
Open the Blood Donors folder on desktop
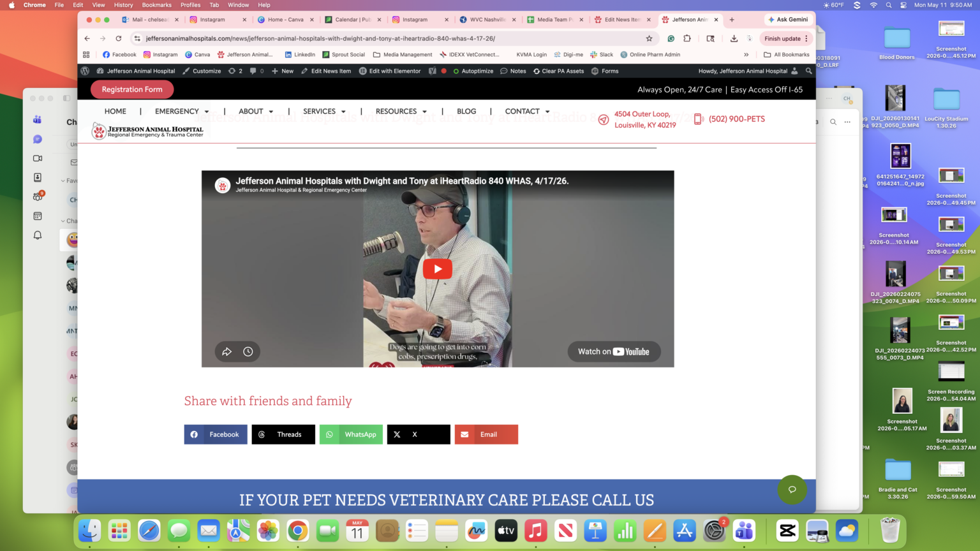[897, 43]
